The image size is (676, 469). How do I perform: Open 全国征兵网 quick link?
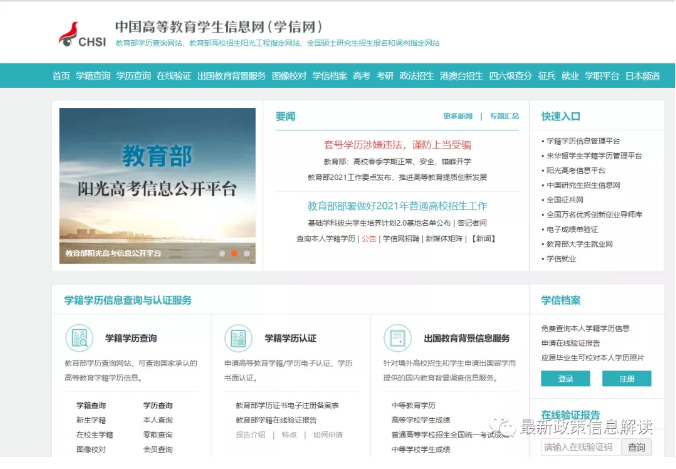click(x=565, y=200)
